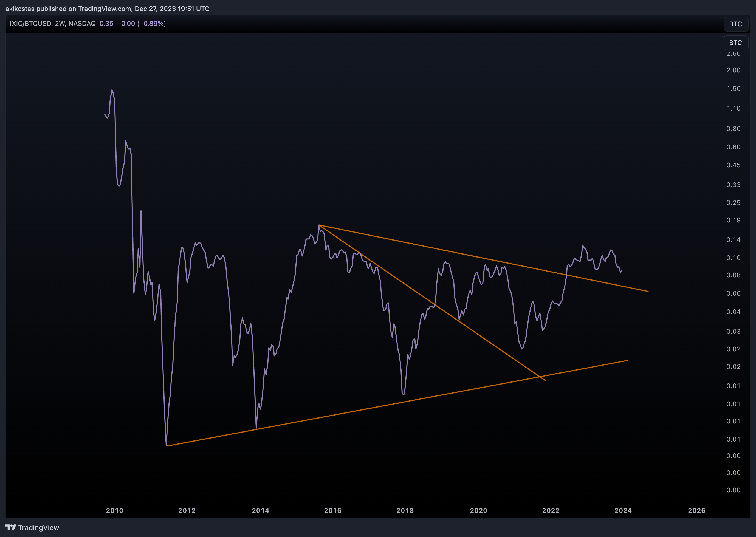Click the 2024 label on the time axis
The height and width of the screenshot is (537, 756).
tap(623, 511)
